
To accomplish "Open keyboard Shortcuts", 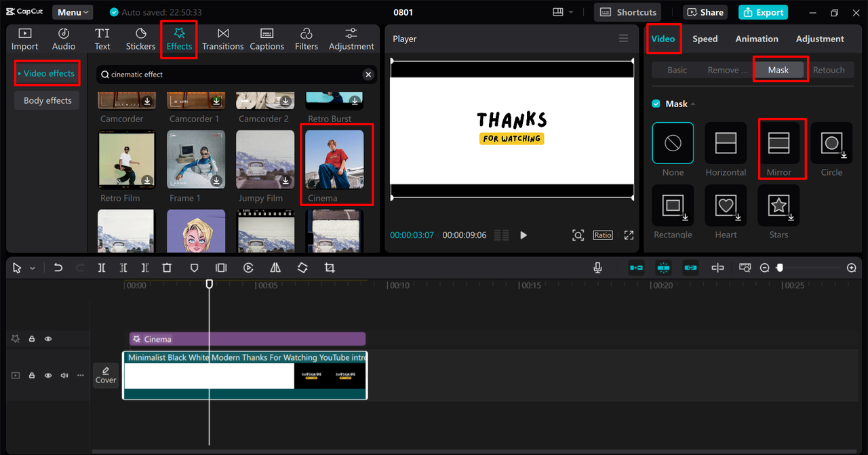I will point(628,12).
